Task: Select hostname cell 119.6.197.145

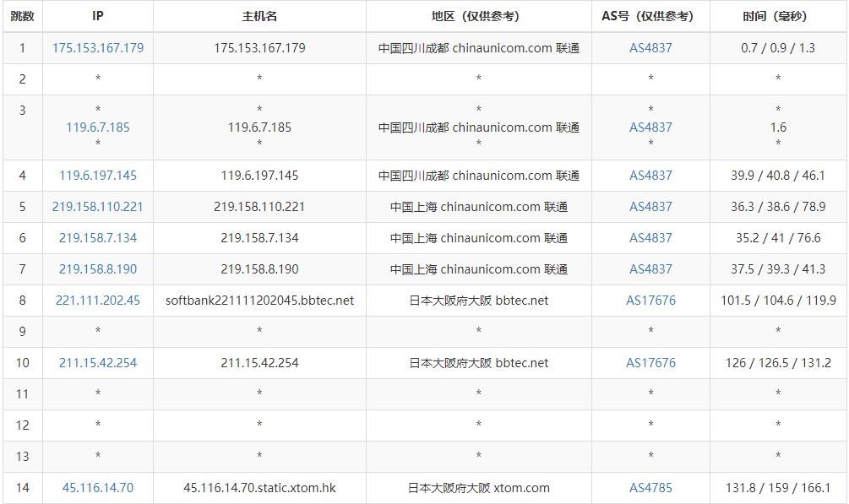Action: coord(259,176)
